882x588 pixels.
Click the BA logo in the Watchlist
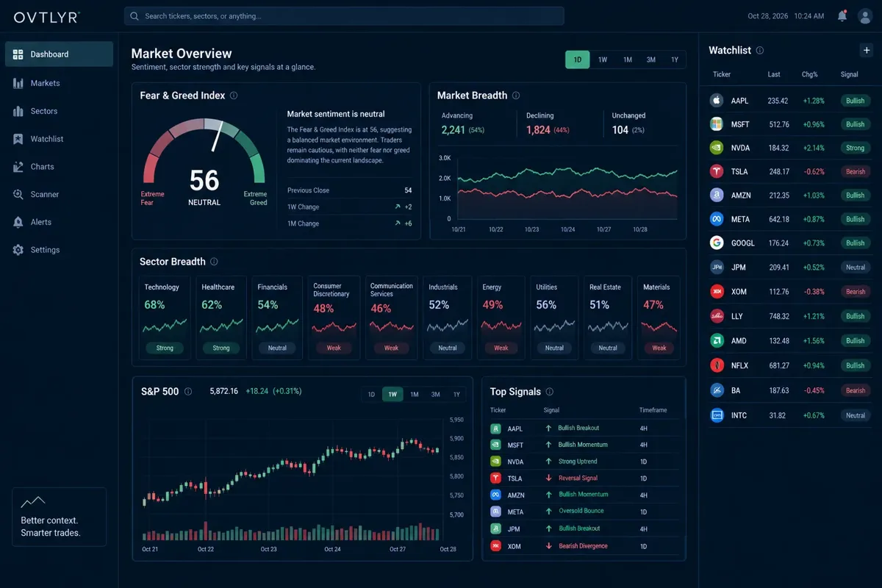point(717,390)
